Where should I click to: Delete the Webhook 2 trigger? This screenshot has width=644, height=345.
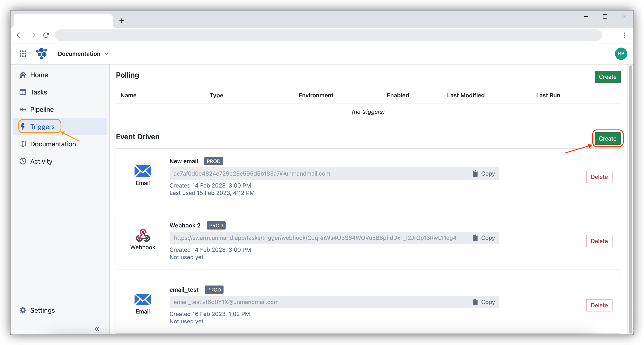tap(599, 241)
